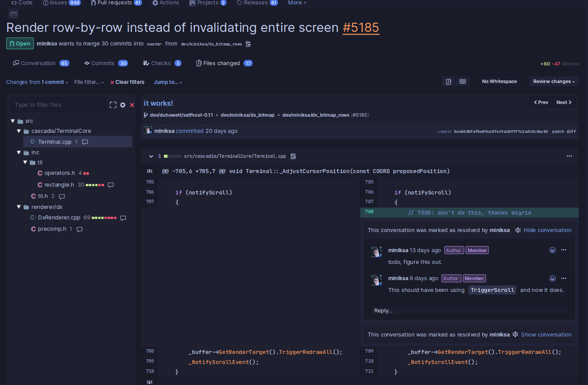The width and height of the screenshot is (588, 385).
Task: Open options menu on 9 days ago comment
Action: (x=564, y=278)
